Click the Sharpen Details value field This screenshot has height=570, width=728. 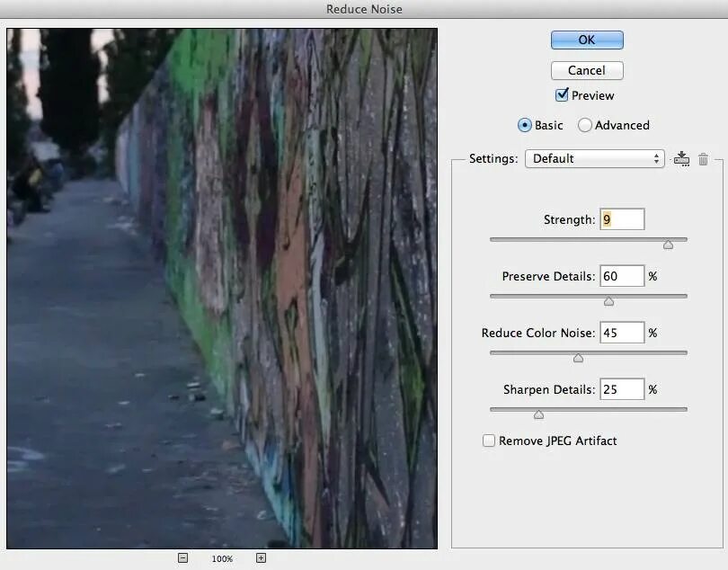click(622, 389)
